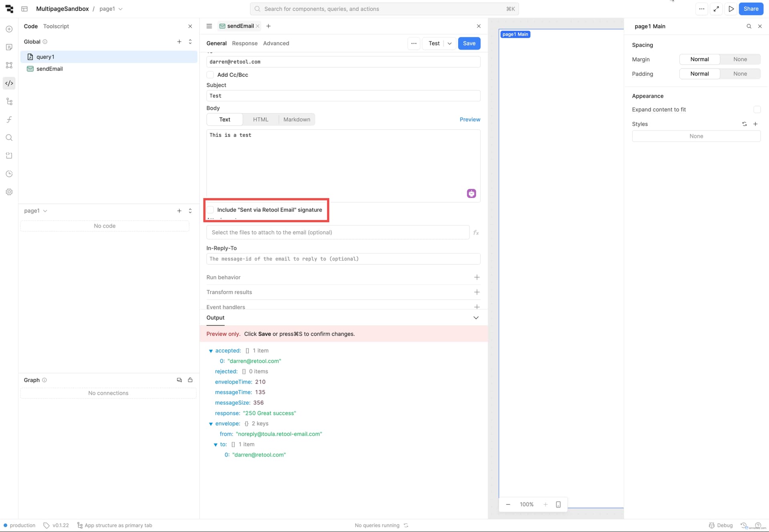769x532 pixels.
Task: Set Padding to None
Action: pos(740,74)
